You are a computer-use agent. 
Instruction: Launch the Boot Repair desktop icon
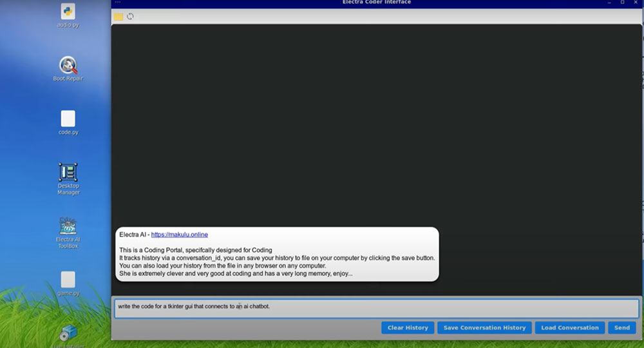click(68, 68)
